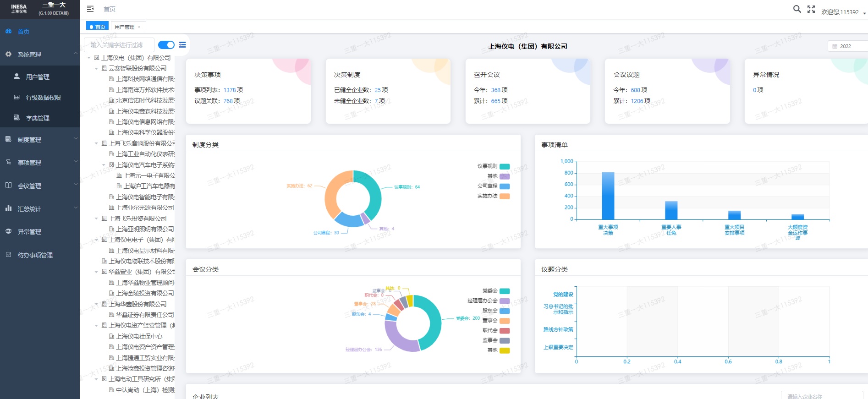The image size is (868, 399).
Task: Click the 25 已健全企业数 link
Action: pos(378,90)
